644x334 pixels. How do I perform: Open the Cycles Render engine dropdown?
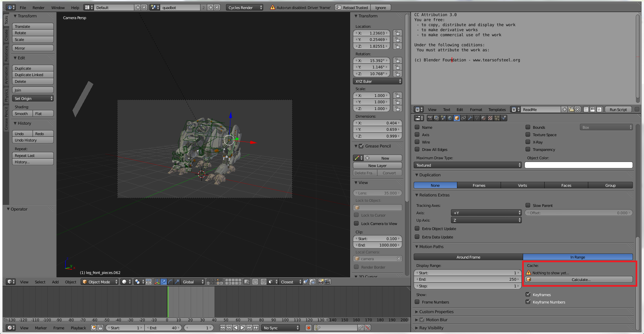244,7
